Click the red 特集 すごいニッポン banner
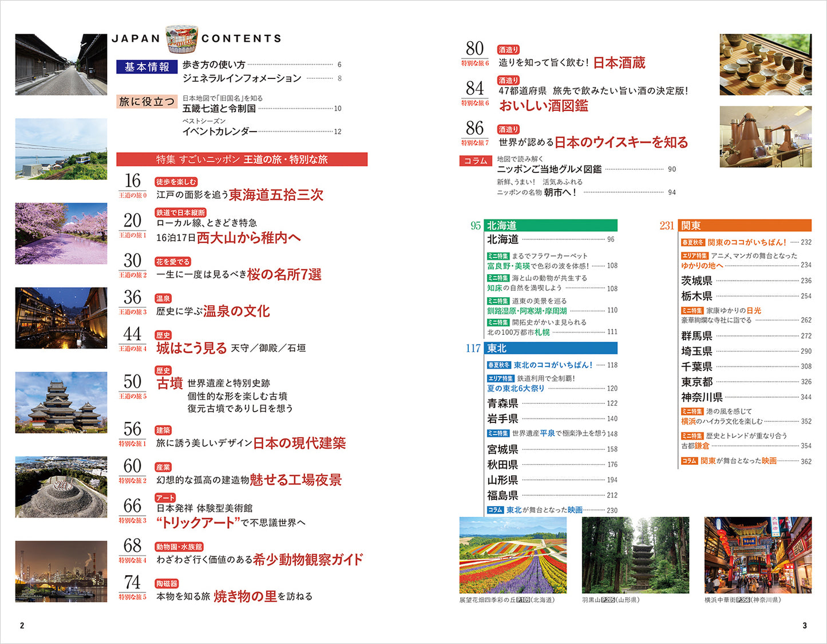827x644 pixels. click(242, 160)
